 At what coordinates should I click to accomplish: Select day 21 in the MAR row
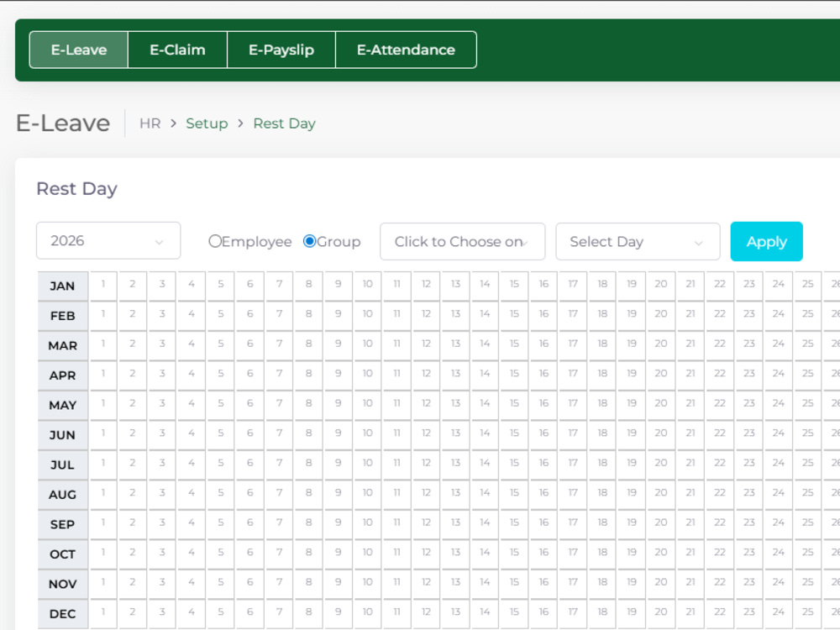(x=690, y=344)
